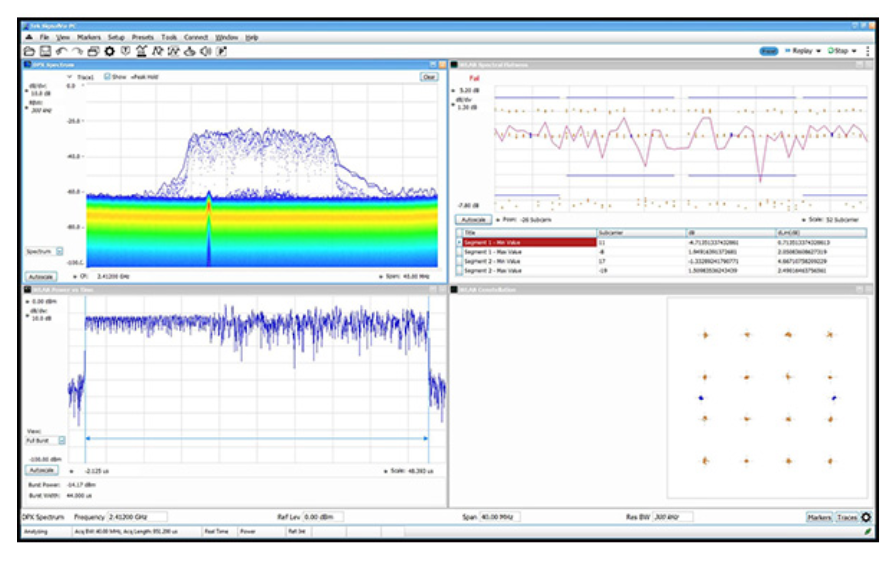Check the Segment 2 Min Value row box

point(460,261)
